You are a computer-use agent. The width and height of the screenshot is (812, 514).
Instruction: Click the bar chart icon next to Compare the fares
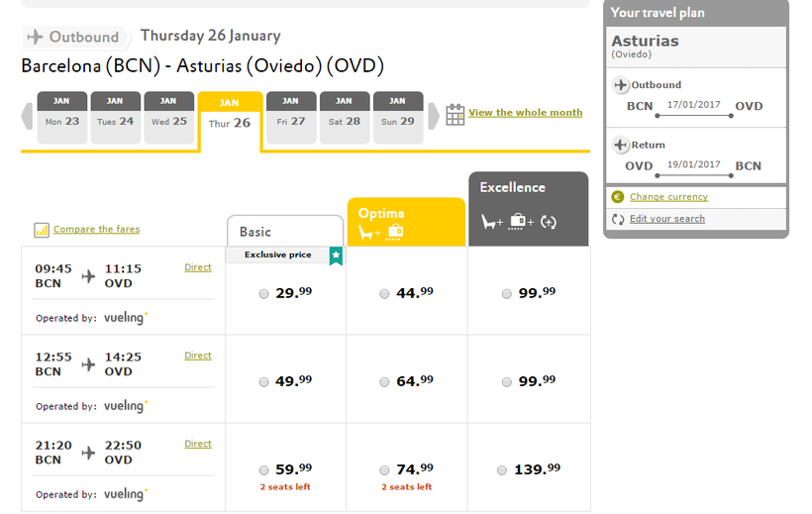pyautogui.click(x=42, y=230)
